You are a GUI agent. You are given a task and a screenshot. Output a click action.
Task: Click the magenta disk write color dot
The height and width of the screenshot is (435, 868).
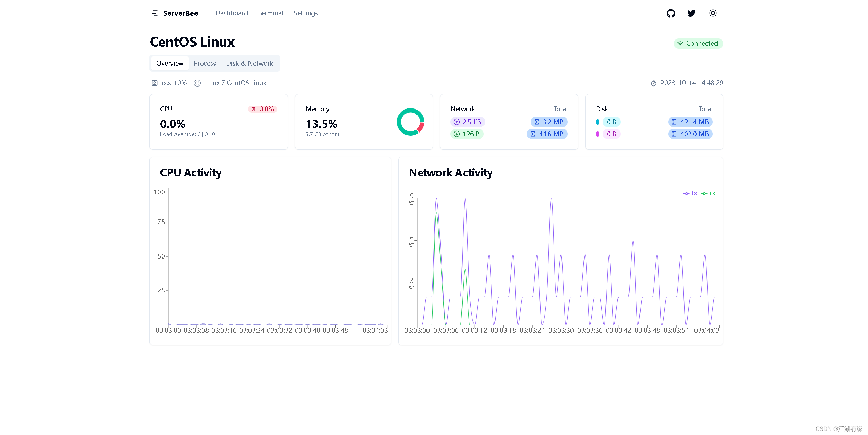point(598,134)
